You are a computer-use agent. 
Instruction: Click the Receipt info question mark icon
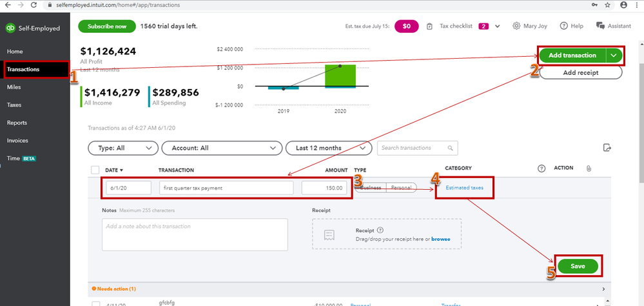pyautogui.click(x=380, y=230)
